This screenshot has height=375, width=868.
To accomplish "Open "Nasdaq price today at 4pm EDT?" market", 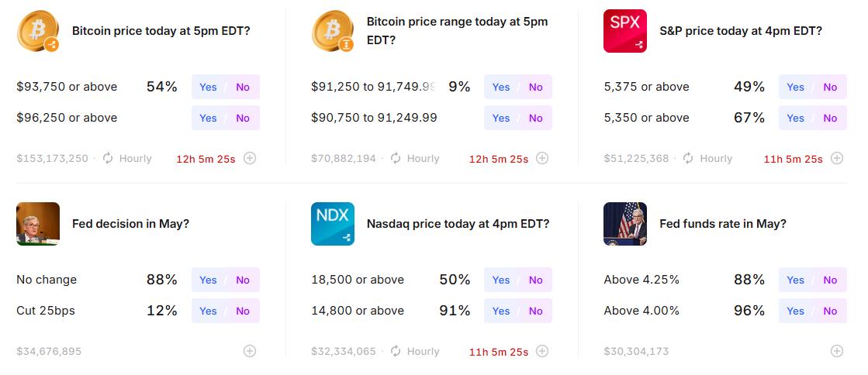I will 458,224.
